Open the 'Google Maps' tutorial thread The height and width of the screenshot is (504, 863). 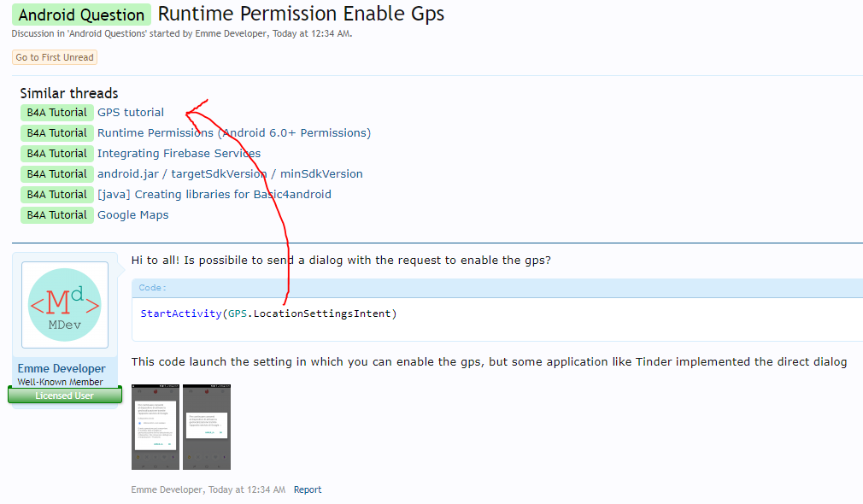click(x=132, y=214)
